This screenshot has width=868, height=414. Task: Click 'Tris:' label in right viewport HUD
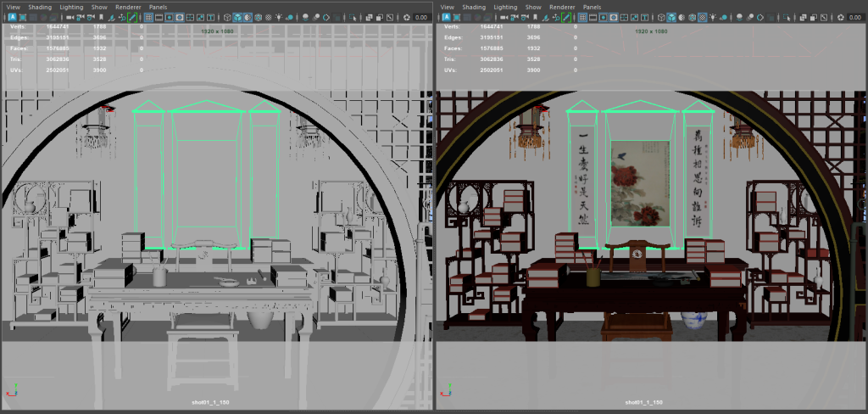pos(450,59)
